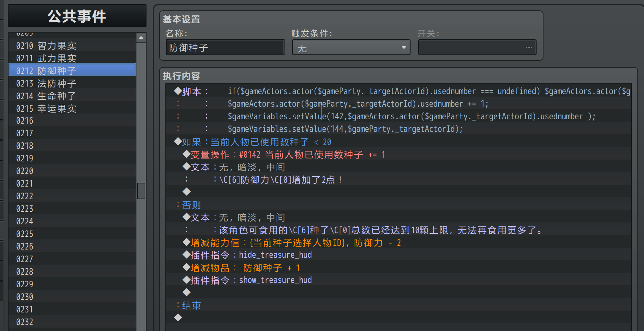Select script line setValue(142, ...)
Viewport: 644px width, 331px height.
click(399, 116)
